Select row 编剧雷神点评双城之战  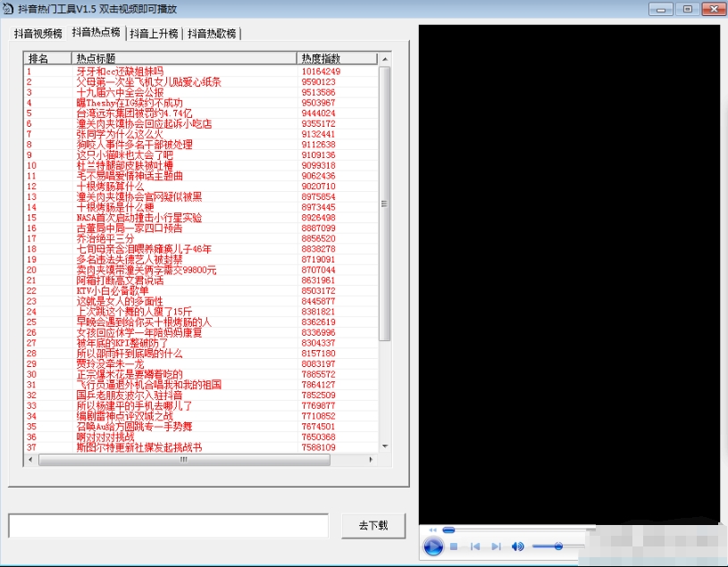tap(201, 416)
